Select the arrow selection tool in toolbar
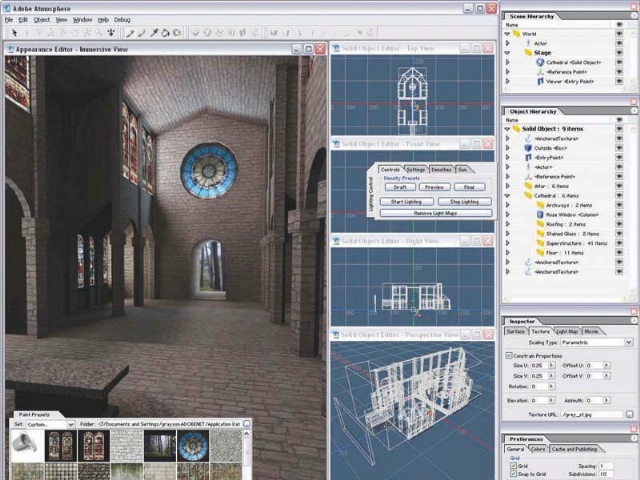The width and height of the screenshot is (640, 480). click(x=12, y=32)
